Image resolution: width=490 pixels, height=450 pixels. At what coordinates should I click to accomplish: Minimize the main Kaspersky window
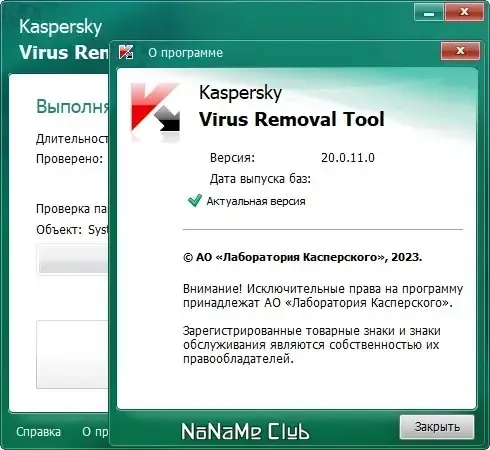(429, 13)
